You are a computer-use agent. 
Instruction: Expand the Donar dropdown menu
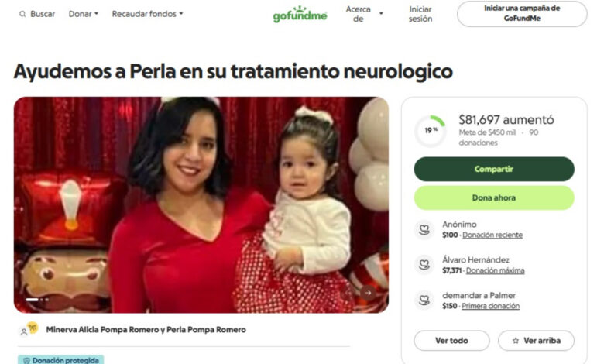tap(84, 14)
